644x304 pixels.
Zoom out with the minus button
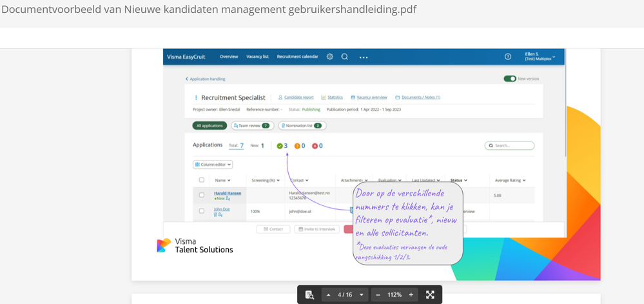point(378,294)
